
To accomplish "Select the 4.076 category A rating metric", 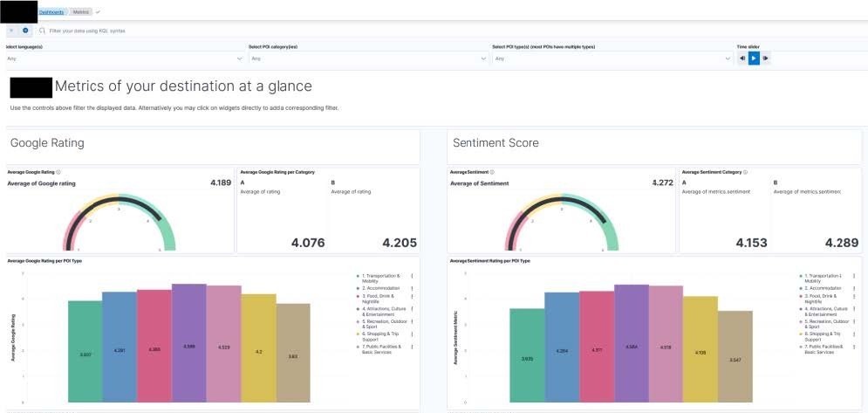I will coord(308,242).
